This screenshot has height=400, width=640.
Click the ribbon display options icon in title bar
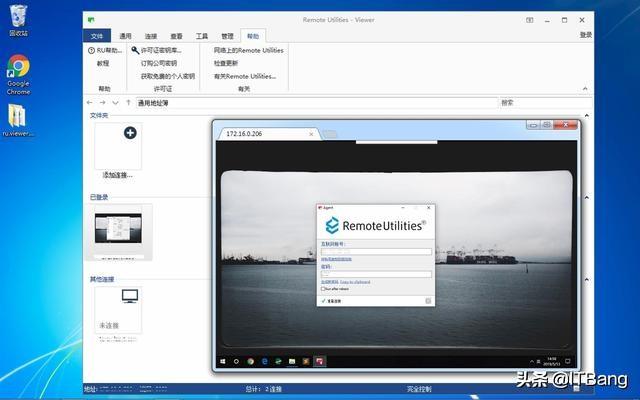tap(529, 20)
